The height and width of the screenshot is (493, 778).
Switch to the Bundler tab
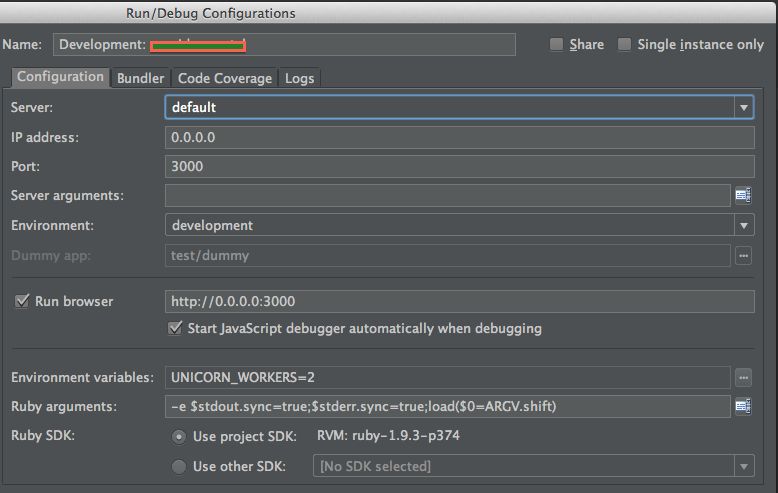(x=140, y=78)
